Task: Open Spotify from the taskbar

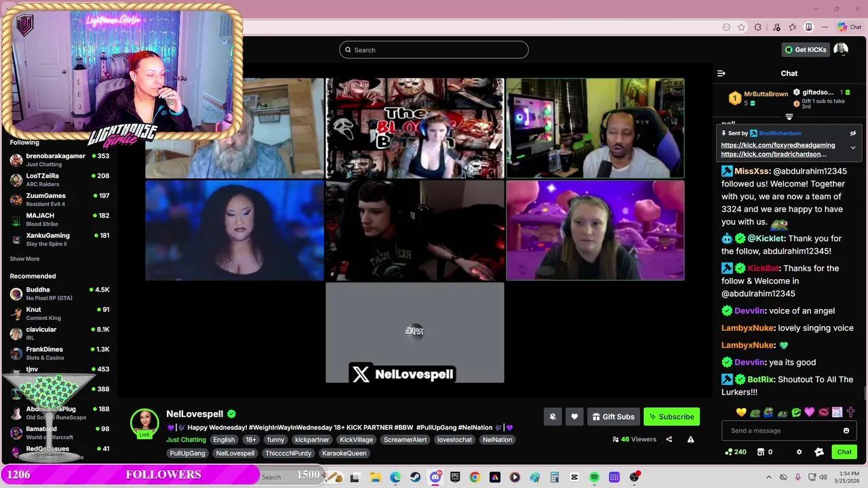Action: click(594, 477)
